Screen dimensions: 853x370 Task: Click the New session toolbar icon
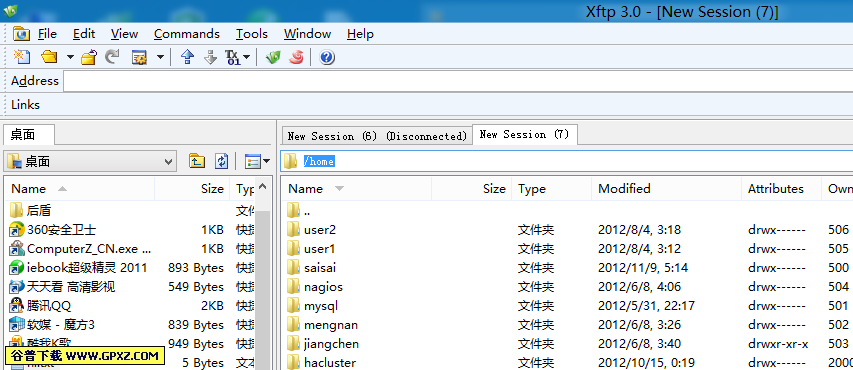[x=22, y=57]
